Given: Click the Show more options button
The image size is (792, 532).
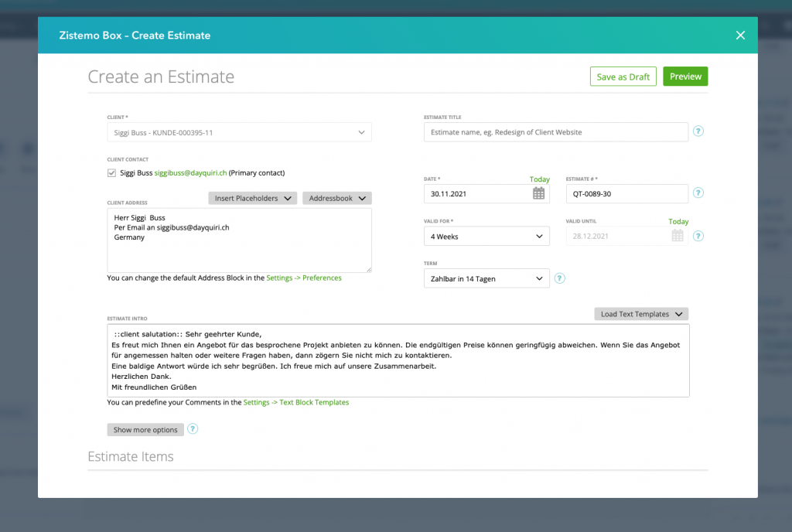Looking at the screenshot, I should tap(145, 429).
